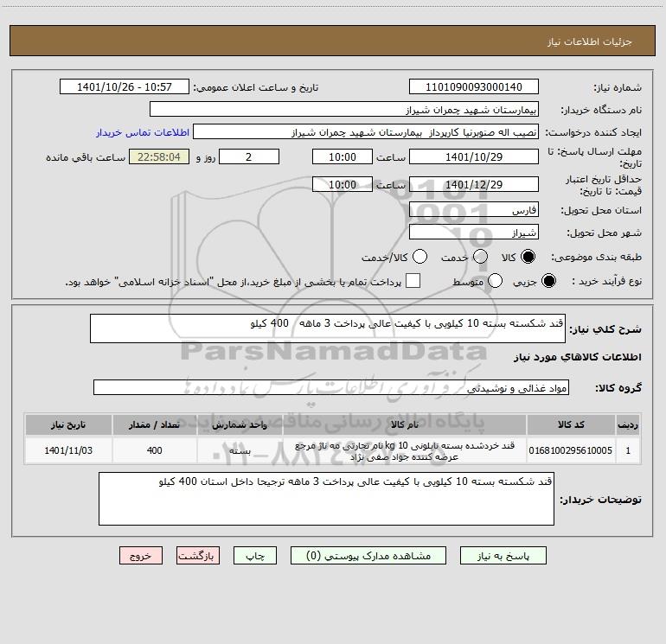666x644 pixels.
Task: Click the response deadline date 1401/10/29
Action: (474, 156)
